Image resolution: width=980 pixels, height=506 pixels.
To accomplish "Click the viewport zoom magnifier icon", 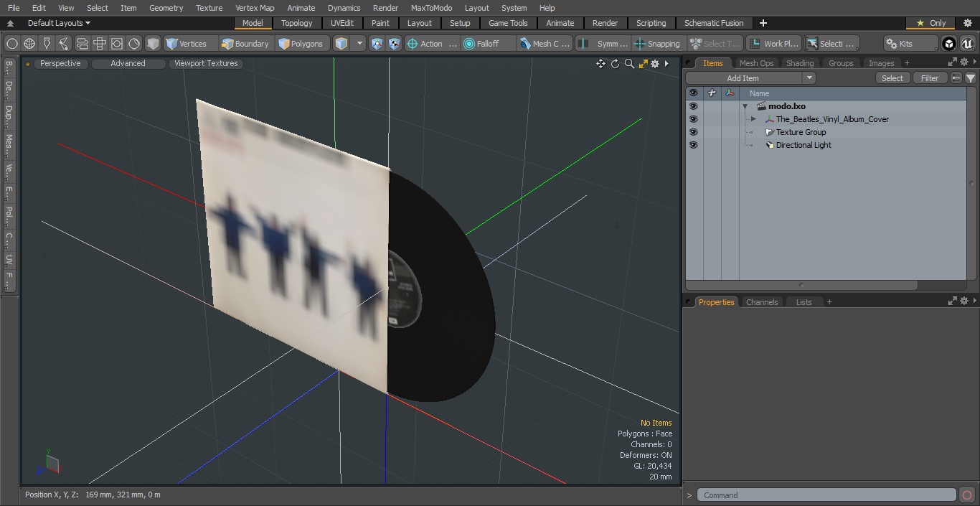I will (629, 64).
